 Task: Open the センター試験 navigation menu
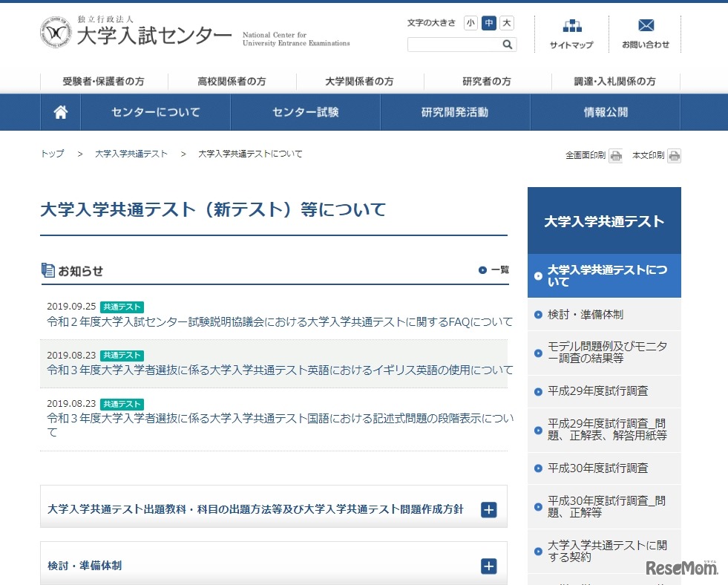click(x=305, y=112)
